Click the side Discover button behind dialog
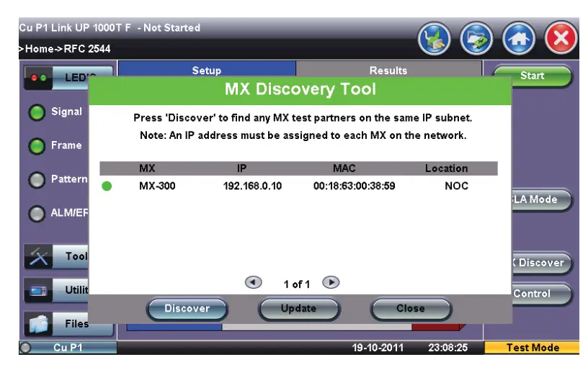Image resolution: width=588 pixels, height=375 pixels. [541, 263]
